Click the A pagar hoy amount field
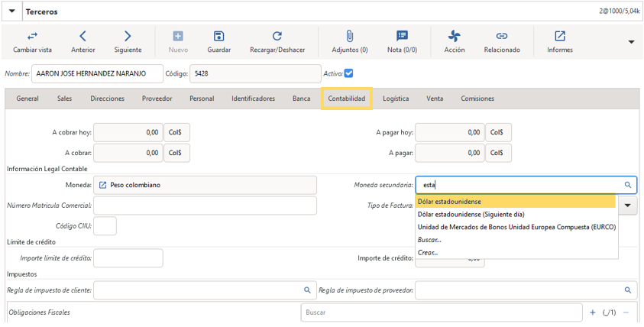This screenshot has width=644, height=327. pyautogui.click(x=450, y=132)
